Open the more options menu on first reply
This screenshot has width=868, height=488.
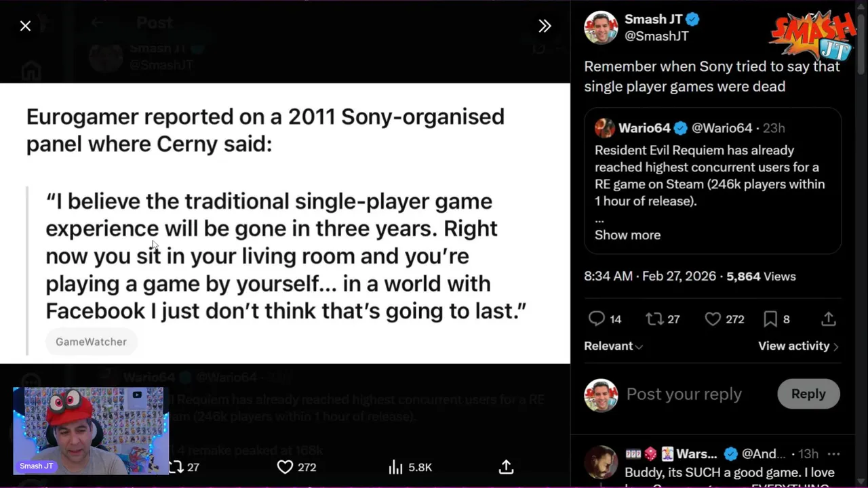833,453
